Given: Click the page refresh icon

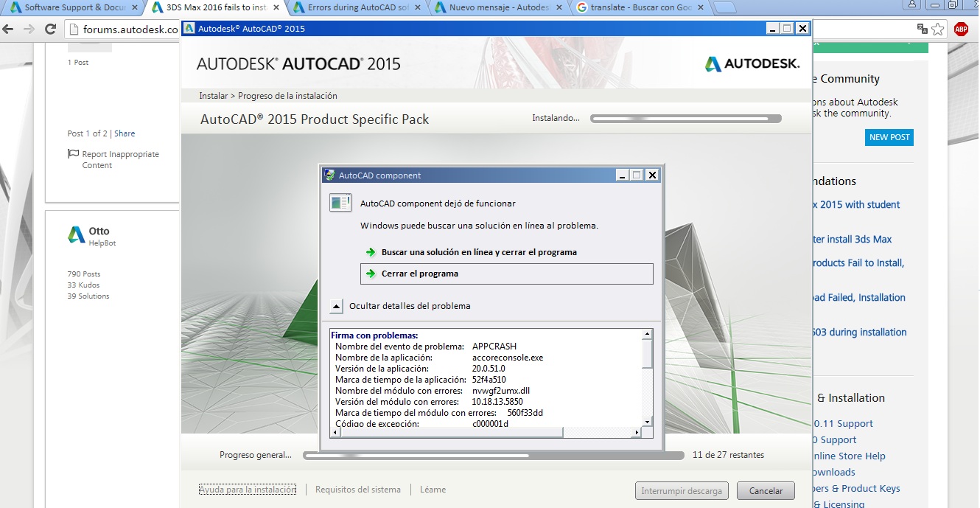Looking at the screenshot, I should [x=49, y=28].
